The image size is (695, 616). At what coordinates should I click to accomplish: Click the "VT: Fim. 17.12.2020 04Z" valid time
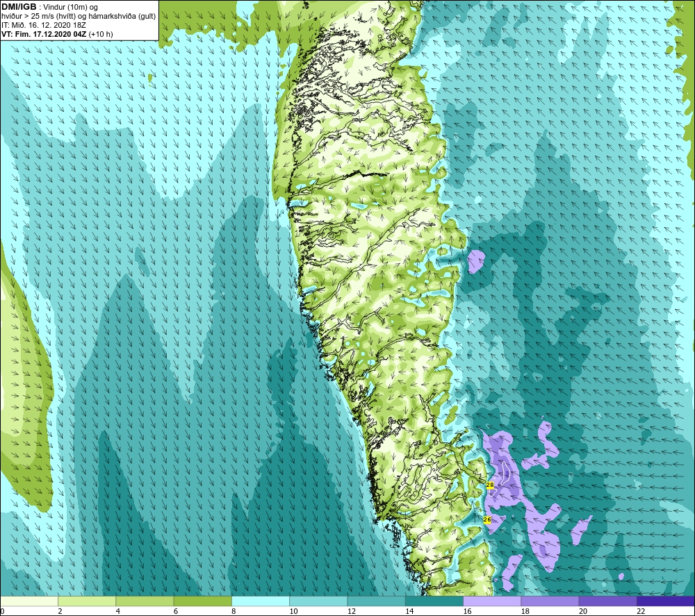coord(44,34)
